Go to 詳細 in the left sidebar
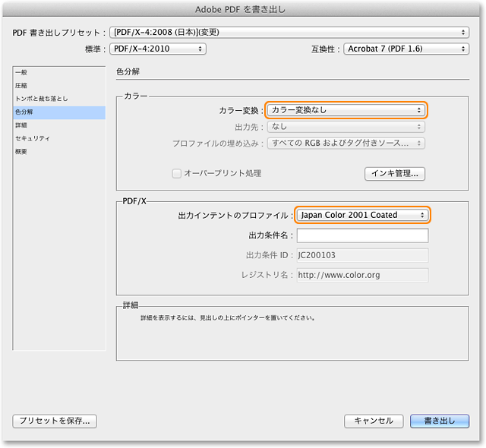Screen dimensions: 486x448 (x=21, y=125)
